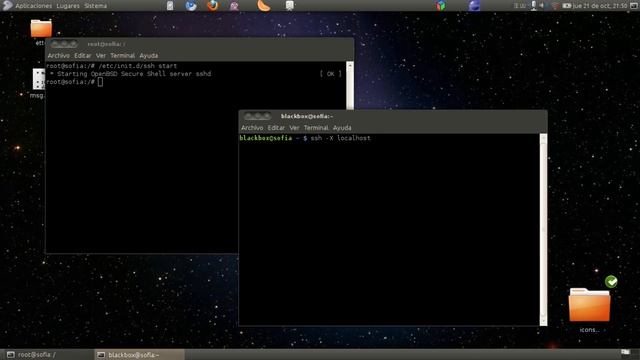
Task: Click the green checkmark emblem above icons folder
Action: coord(611,282)
